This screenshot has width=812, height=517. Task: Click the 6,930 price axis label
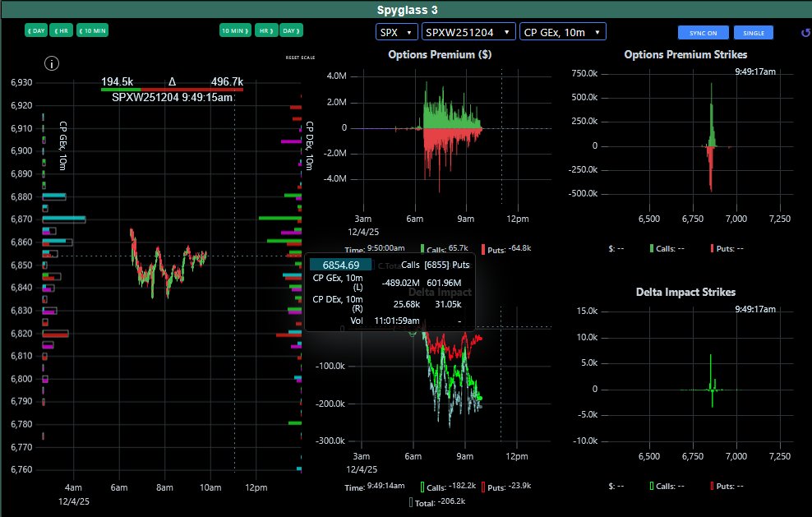[21, 82]
